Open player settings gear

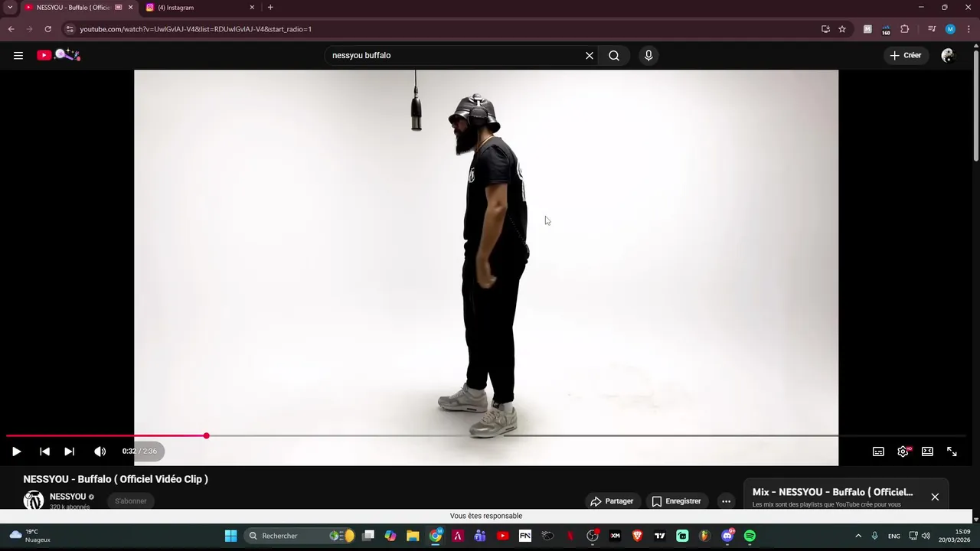[x=903, y=452]
